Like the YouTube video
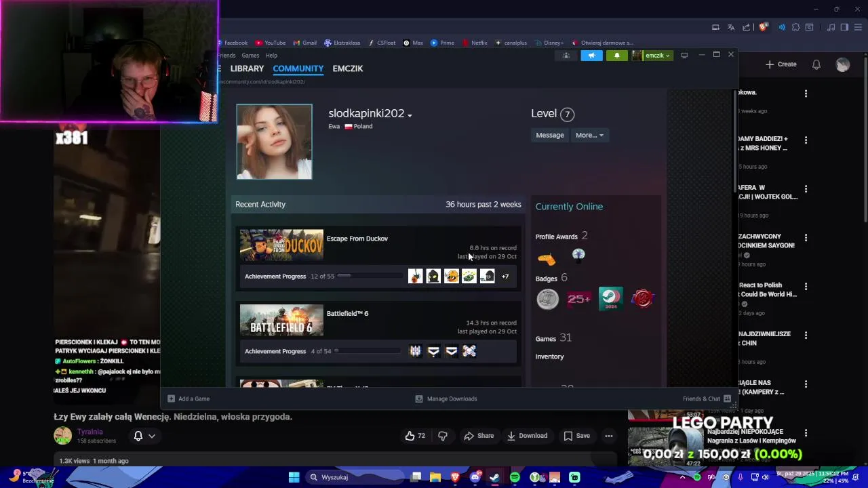868x488 pixels. (415, 436)
